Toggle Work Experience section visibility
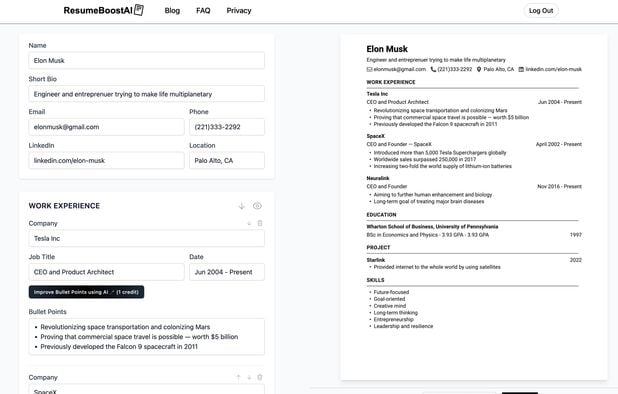This screenshot has width=618, height=394. (x=257, y=206)
